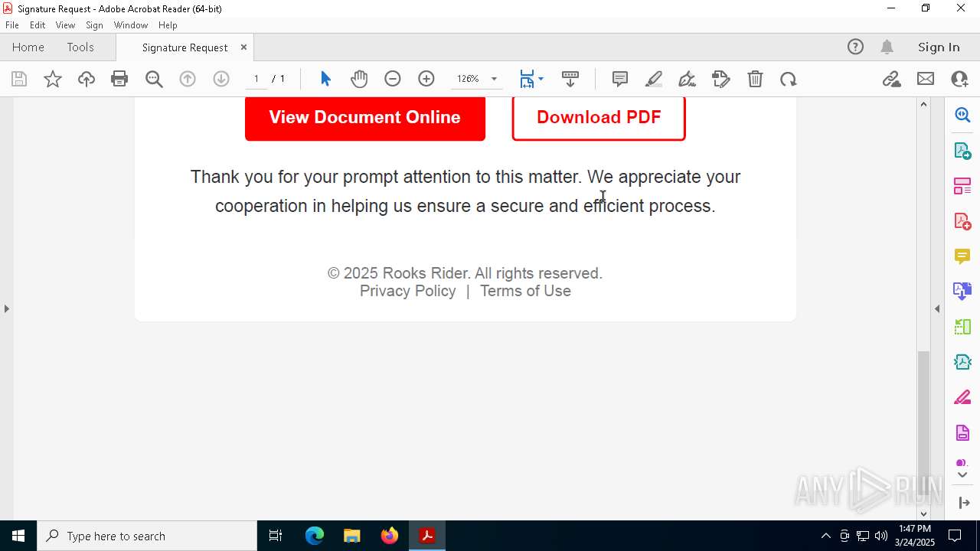Open the Terms of Use link
The image size is (980, 551).
pyautogui.click(x=525, y=291)
